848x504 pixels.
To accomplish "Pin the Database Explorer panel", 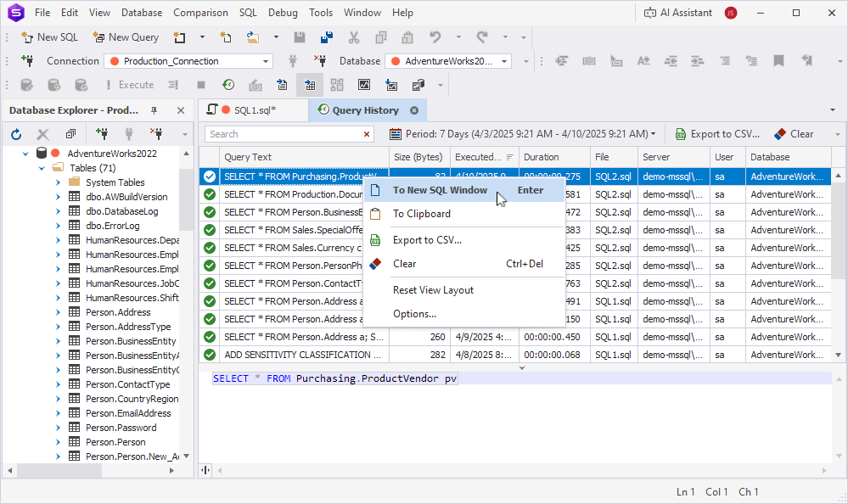I will click(155, 109).
